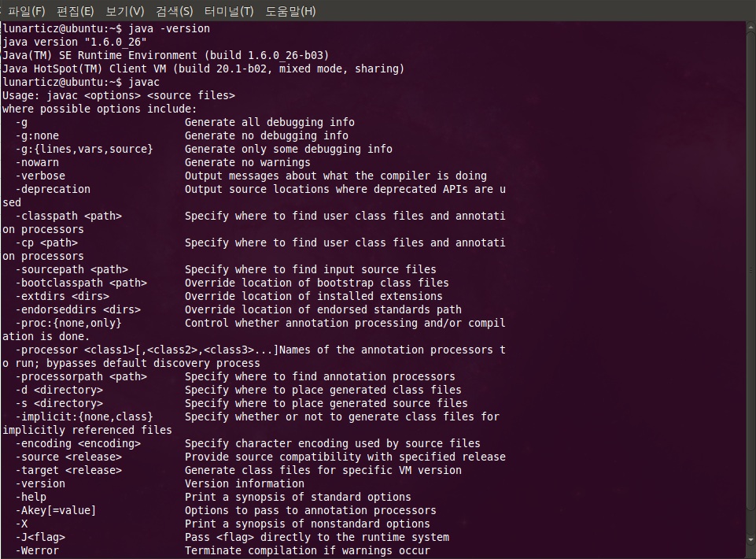Click the '-encoding <encoding>' option text

[78, 443]
